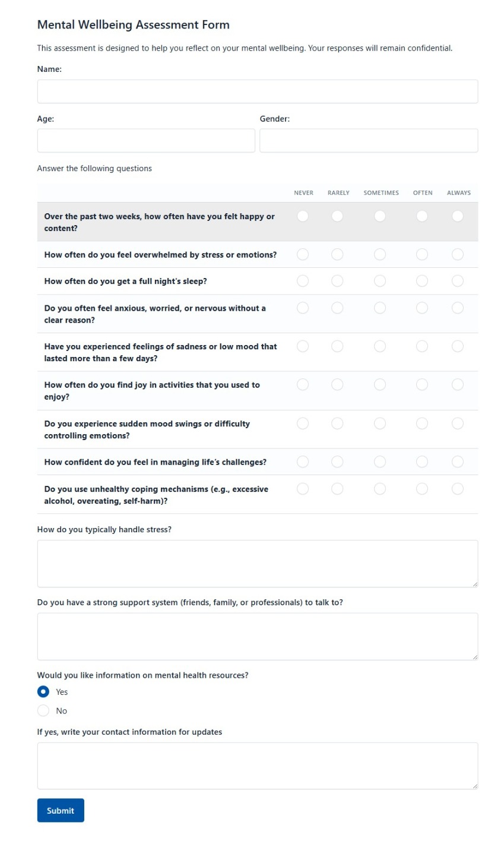Select 'Never' for feeling overwhelmed by stress
The image size is (504, 844).
point(303,254)
